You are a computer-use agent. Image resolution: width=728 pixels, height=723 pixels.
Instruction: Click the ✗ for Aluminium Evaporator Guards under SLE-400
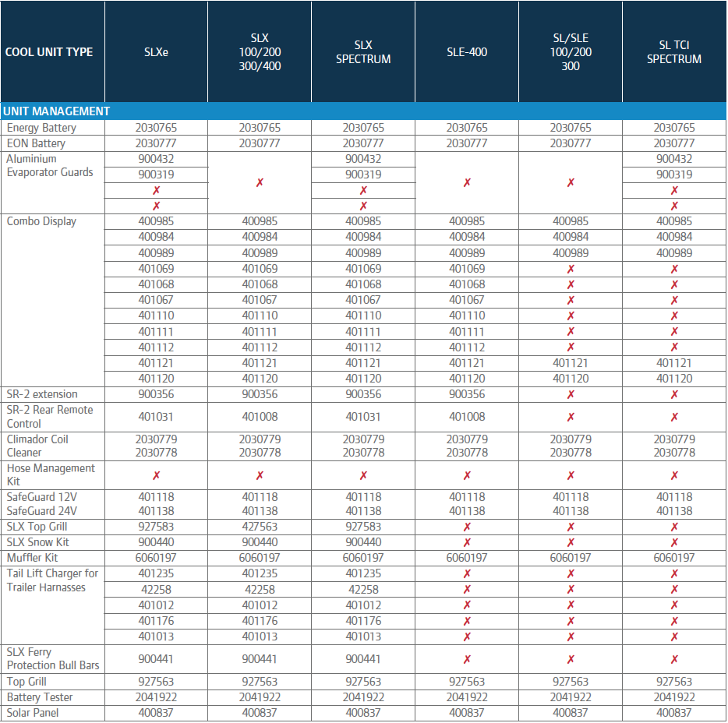(466, 182)
